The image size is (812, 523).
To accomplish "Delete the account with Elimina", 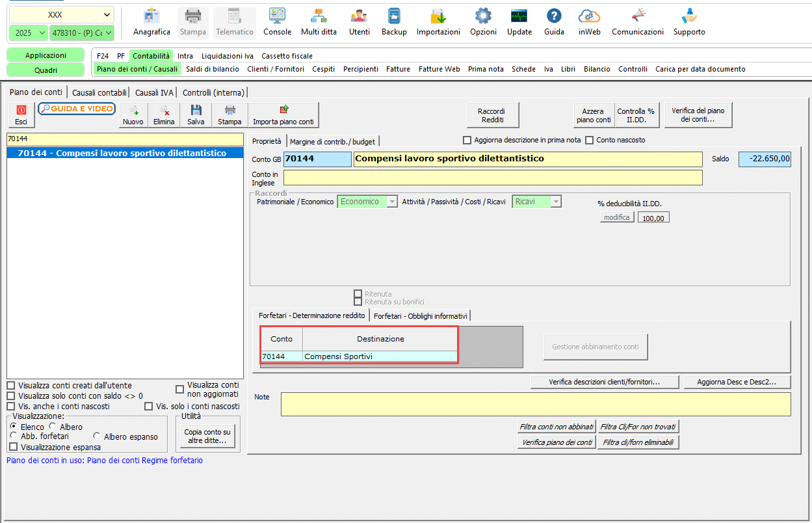I will click(x=164, y=115).
